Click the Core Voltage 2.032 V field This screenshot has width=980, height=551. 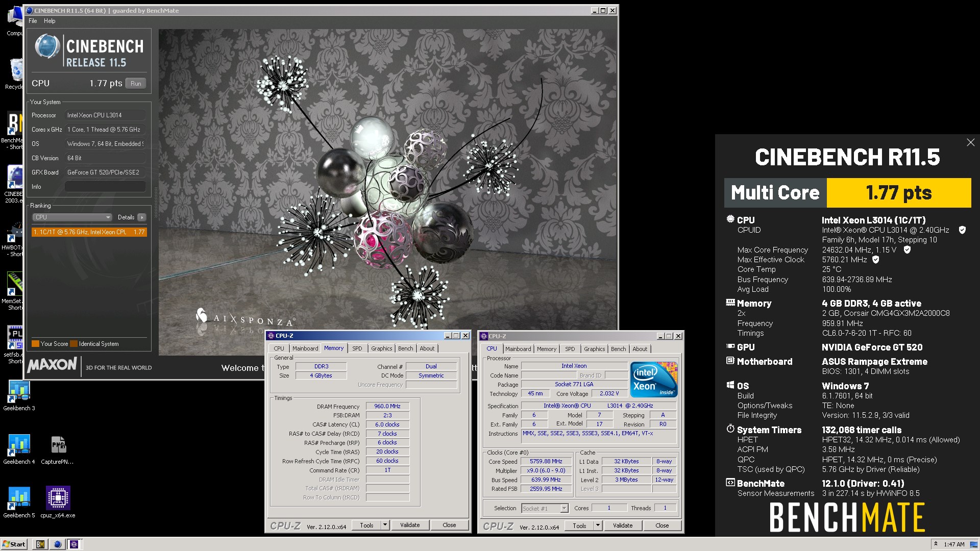(608, 394)
